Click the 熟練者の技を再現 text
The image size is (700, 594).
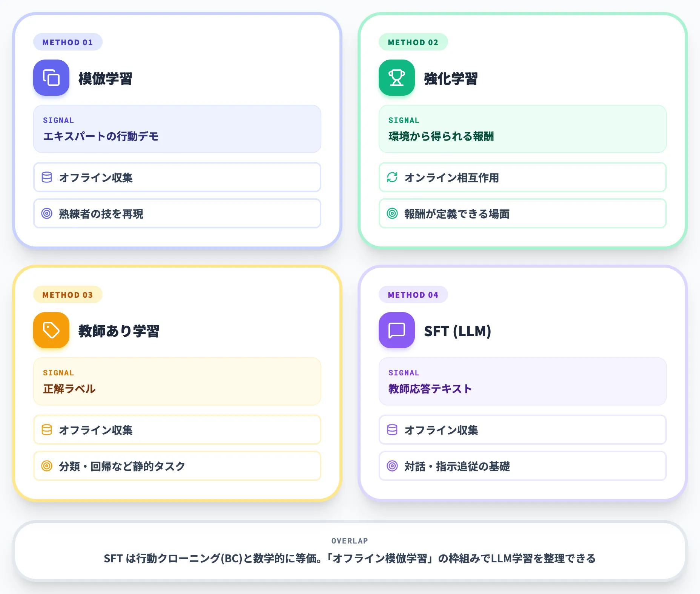coord(101,214)
